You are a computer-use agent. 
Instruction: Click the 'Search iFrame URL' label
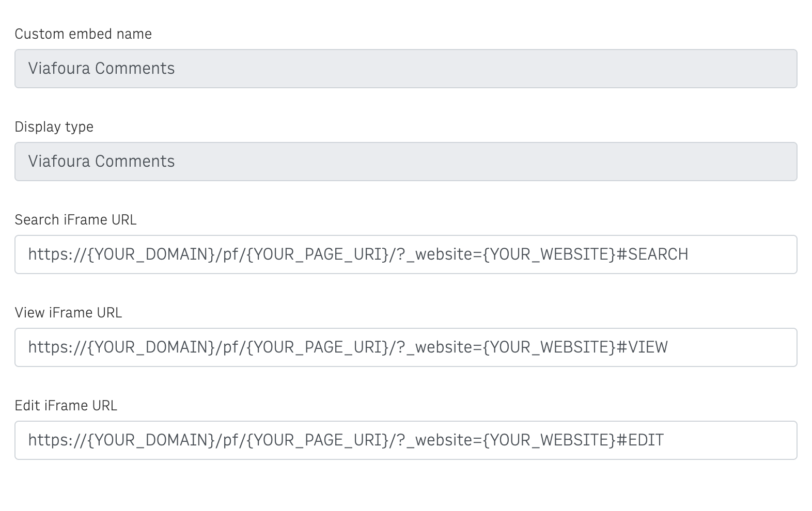click(75, 220)
